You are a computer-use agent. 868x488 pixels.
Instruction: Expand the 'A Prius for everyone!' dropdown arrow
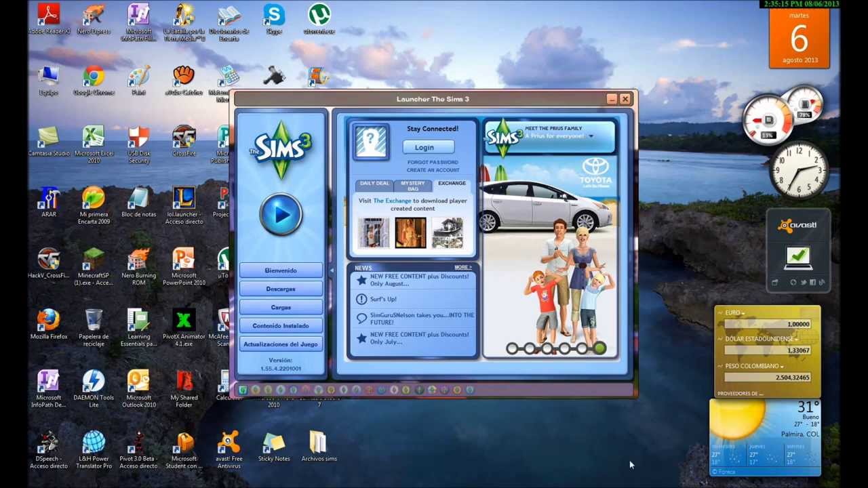591,136
